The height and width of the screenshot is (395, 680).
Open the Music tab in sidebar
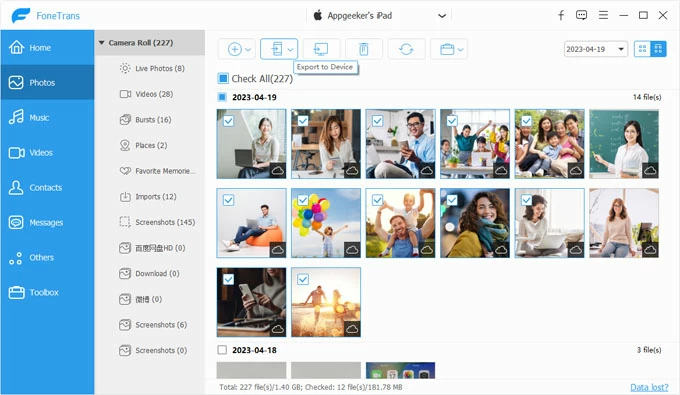tap(48, 118)
